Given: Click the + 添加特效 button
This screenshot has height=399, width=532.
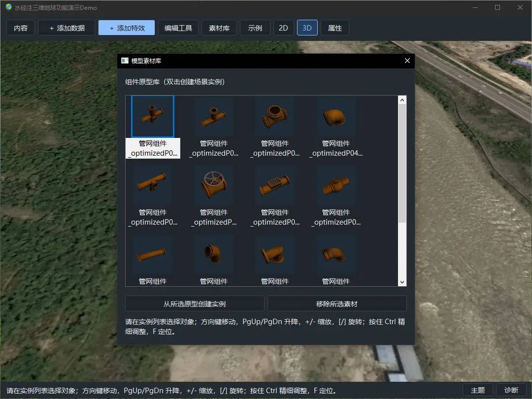Looking at the screenshot, I should (127, 28).
